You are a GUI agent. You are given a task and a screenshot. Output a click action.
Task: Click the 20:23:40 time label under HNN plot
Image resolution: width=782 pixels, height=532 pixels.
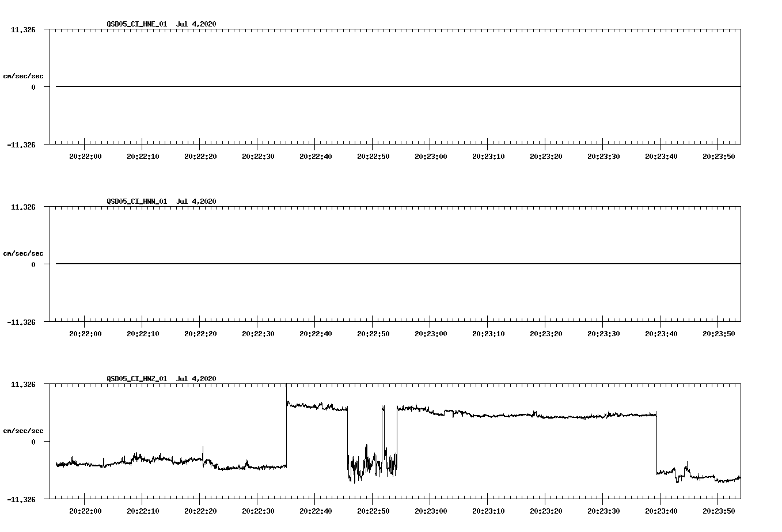(661, 333)
